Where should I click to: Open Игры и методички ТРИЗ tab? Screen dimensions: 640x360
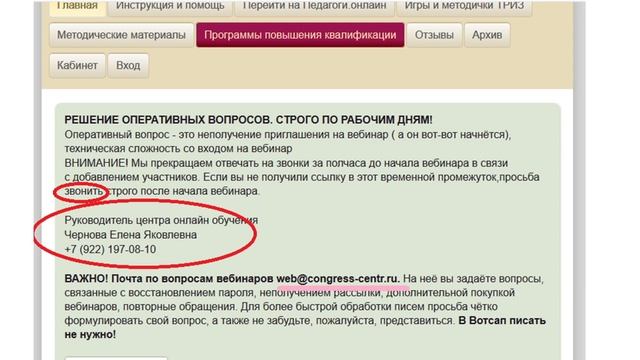[x=464, y=7]
